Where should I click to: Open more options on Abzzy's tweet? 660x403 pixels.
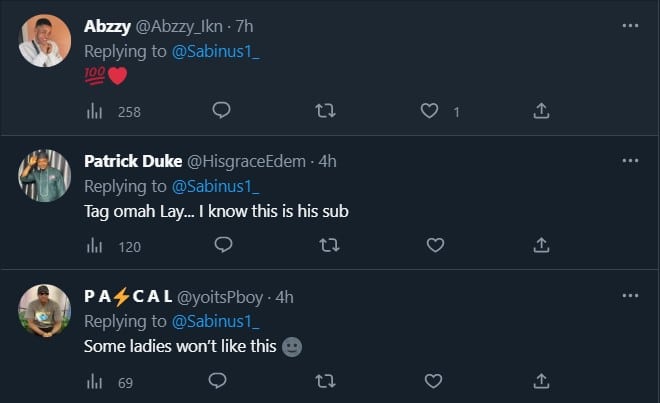click(629, 27)
